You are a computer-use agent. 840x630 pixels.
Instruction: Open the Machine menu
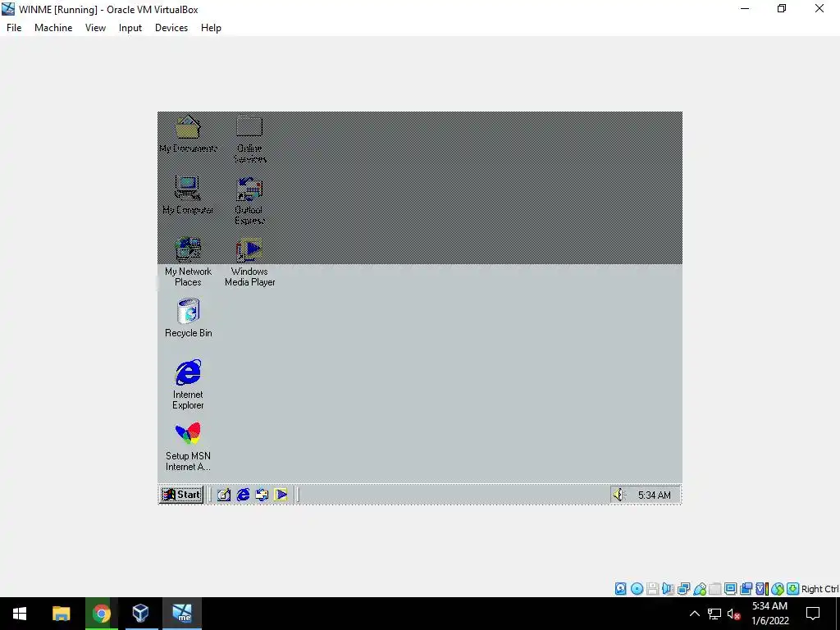coord(53,28)
